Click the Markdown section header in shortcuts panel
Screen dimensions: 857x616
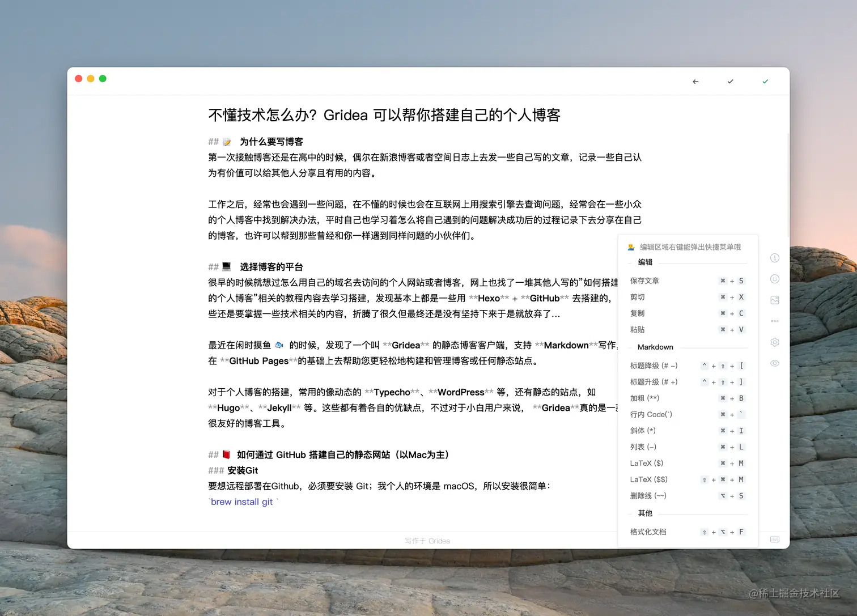(655, 347)
